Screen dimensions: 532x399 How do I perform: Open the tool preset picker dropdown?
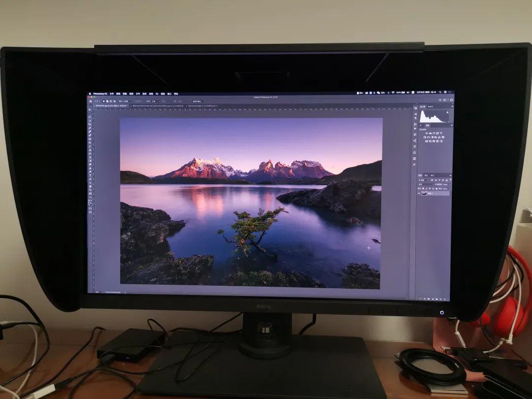[98, 101]
